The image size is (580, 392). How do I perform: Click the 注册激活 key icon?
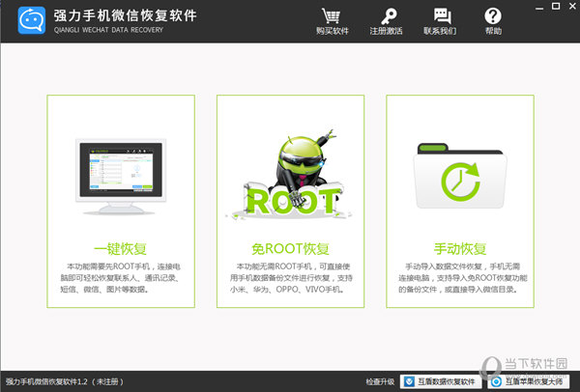(389, 15)
